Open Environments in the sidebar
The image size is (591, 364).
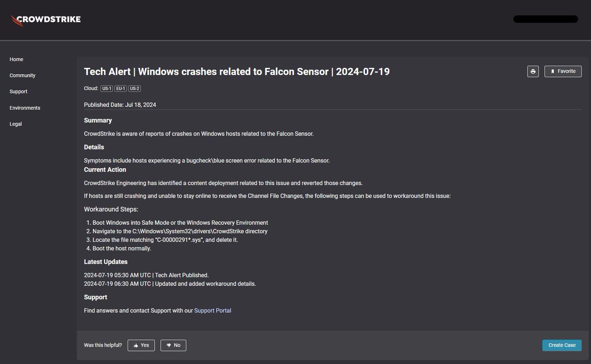click(x=25, y=108)
